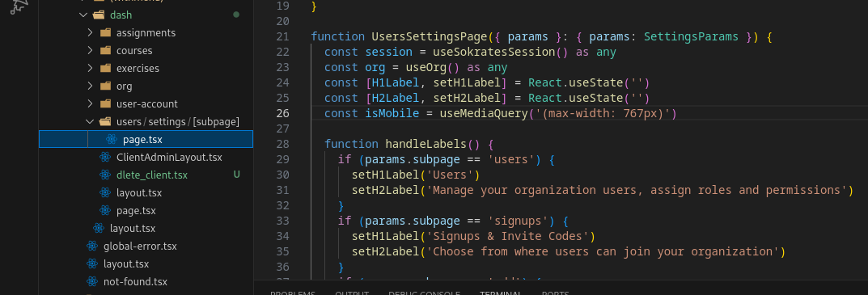Select the org folder label

[x=124, y=86]
